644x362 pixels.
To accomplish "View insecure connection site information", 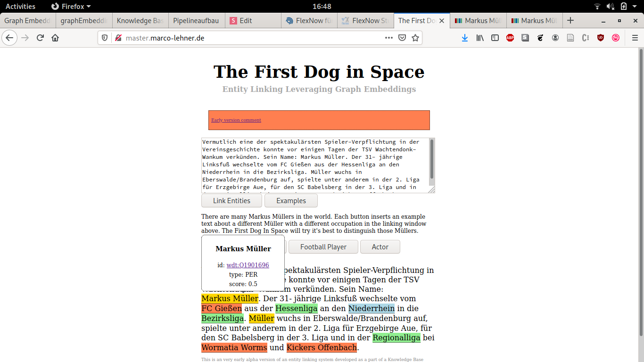I will point(118,38).
